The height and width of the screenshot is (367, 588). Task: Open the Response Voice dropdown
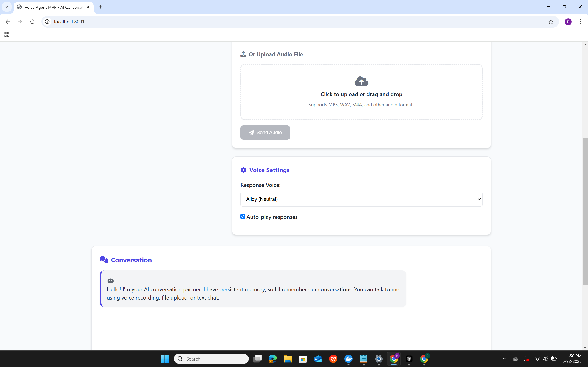[x=361, y=199]
